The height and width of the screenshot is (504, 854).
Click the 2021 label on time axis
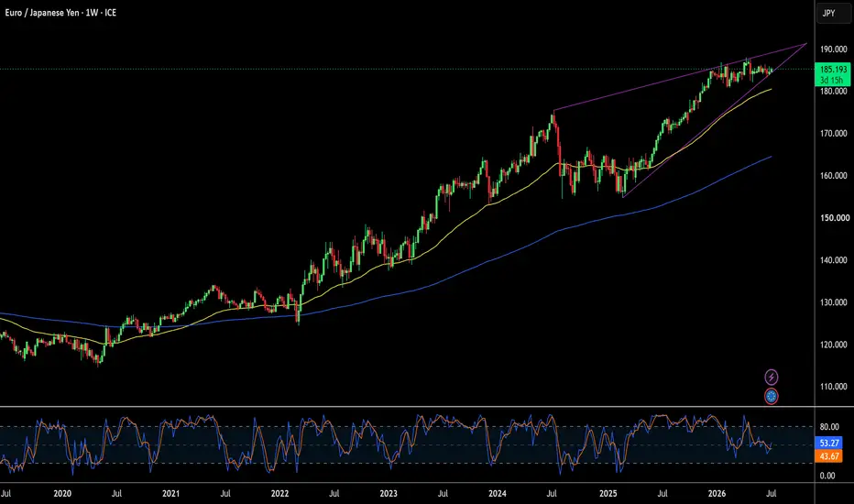[x=171, y=494]
